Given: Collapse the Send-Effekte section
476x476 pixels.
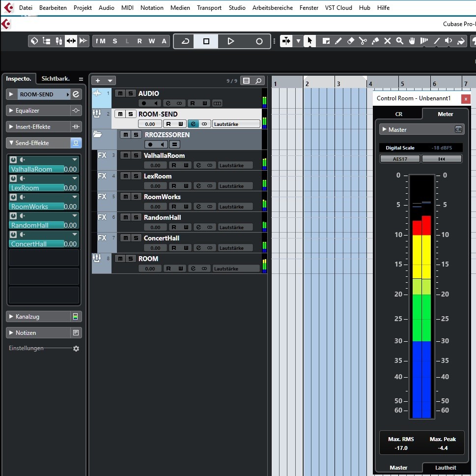Looking at the screenshot, I should click(11, 143).
